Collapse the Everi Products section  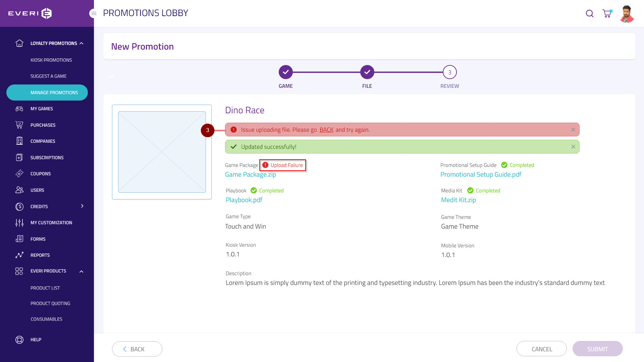coord(81,271)
